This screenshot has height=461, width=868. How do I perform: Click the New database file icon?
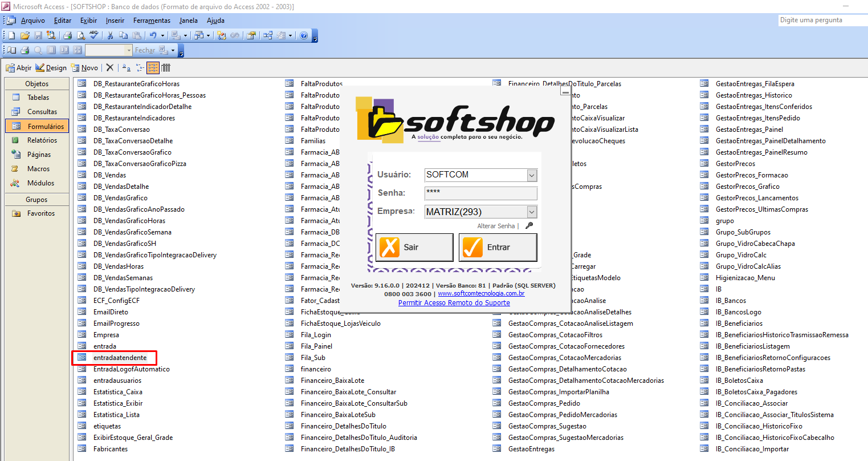pyautogui.click(x=11, y=35)
